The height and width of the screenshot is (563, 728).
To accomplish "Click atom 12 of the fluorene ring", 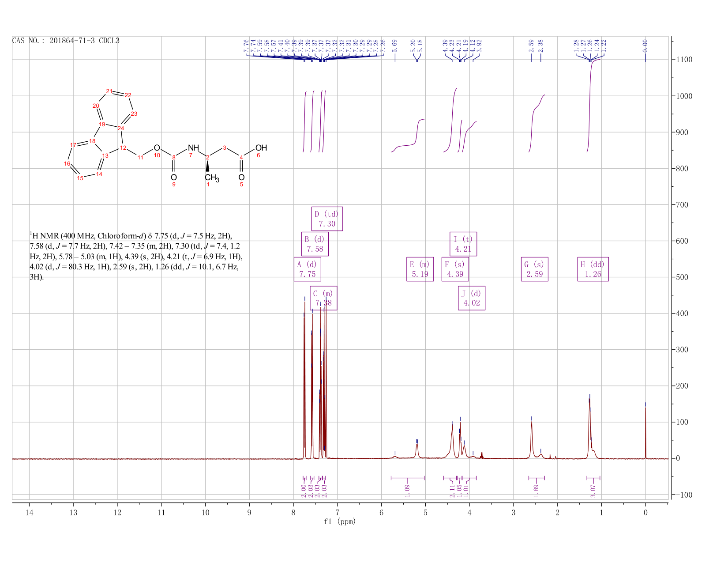I will click(123, 147).
